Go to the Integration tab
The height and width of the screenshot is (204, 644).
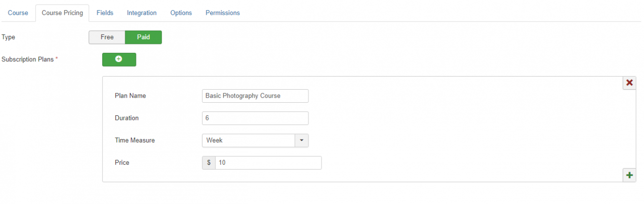141,13
